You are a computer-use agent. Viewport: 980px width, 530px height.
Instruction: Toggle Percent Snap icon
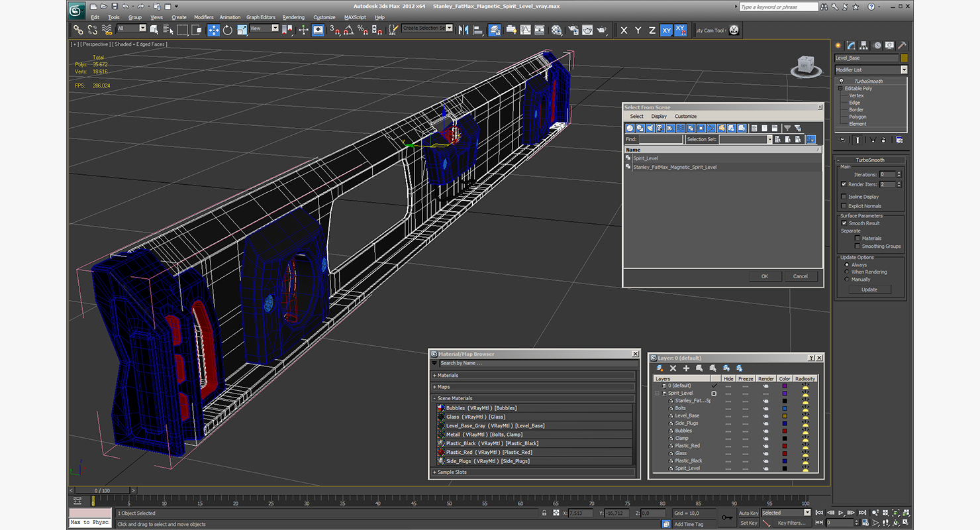point(363,30)
